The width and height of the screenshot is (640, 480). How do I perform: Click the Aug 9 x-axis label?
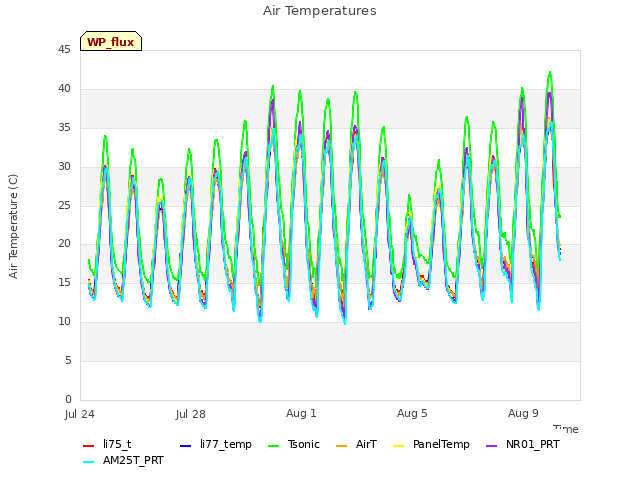click(523, 413)
